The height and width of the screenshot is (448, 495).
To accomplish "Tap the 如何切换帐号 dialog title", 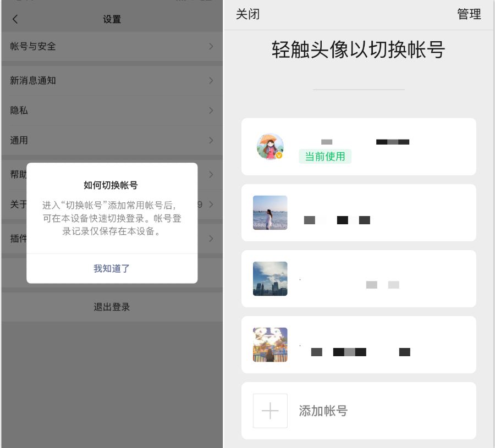I will (112, 185).
